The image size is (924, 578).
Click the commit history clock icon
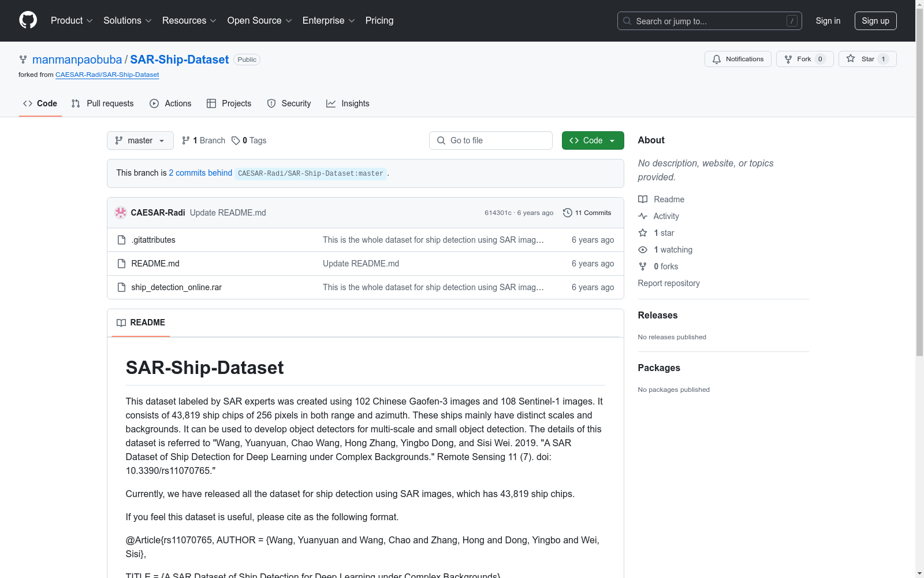coord(568,213)
